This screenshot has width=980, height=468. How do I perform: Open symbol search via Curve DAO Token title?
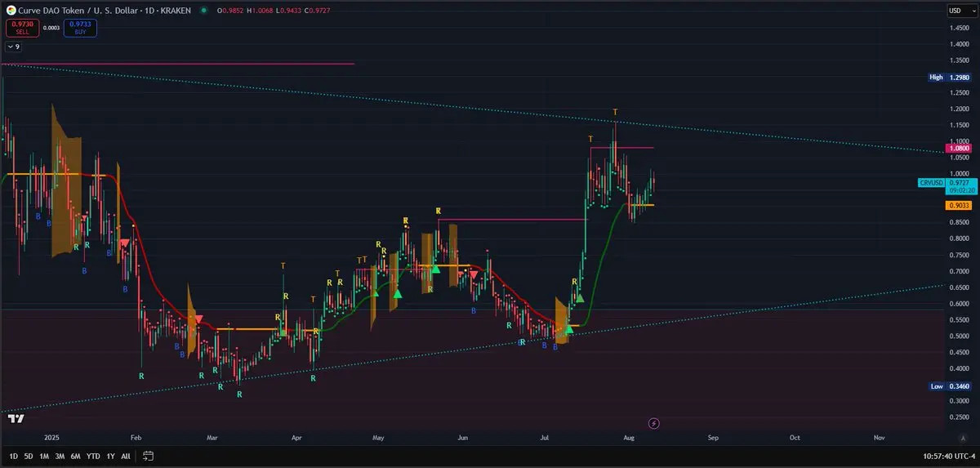click(x=105, y=11)
